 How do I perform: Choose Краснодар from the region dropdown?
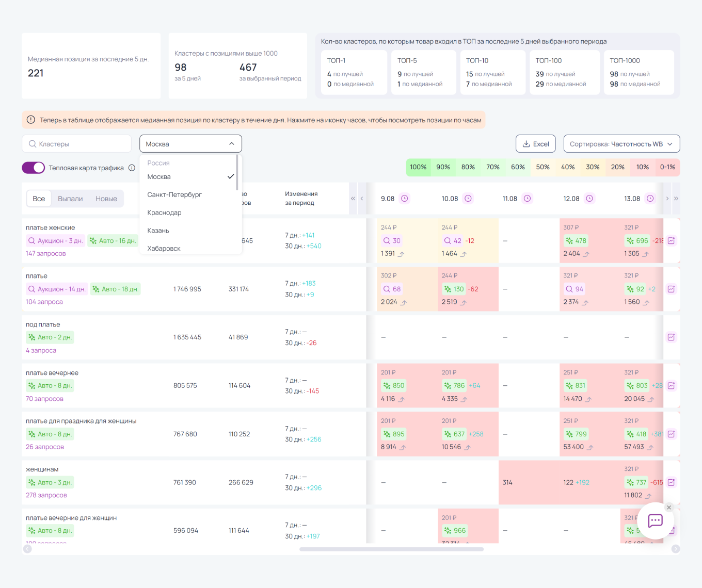click(x=164, y=213)
